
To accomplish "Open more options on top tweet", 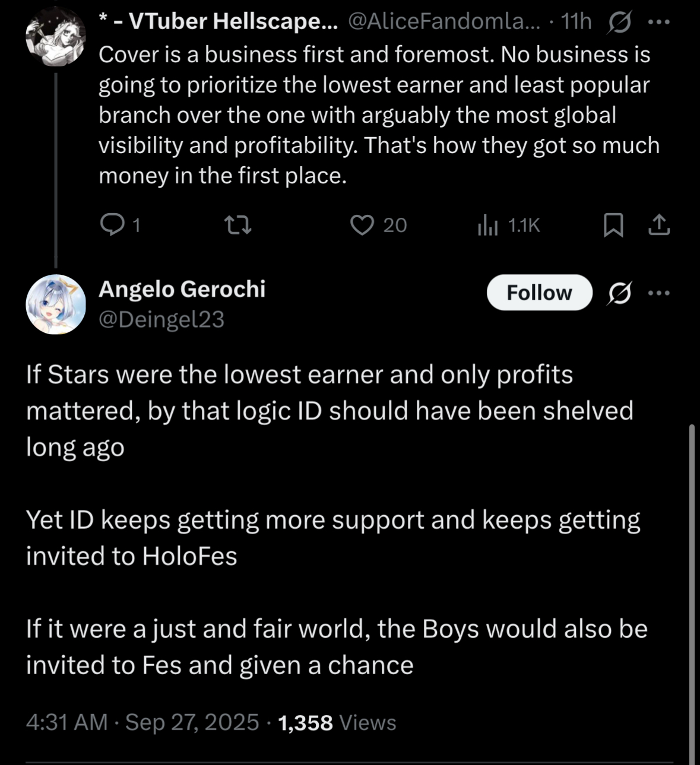I will click(x=658, y=23).
